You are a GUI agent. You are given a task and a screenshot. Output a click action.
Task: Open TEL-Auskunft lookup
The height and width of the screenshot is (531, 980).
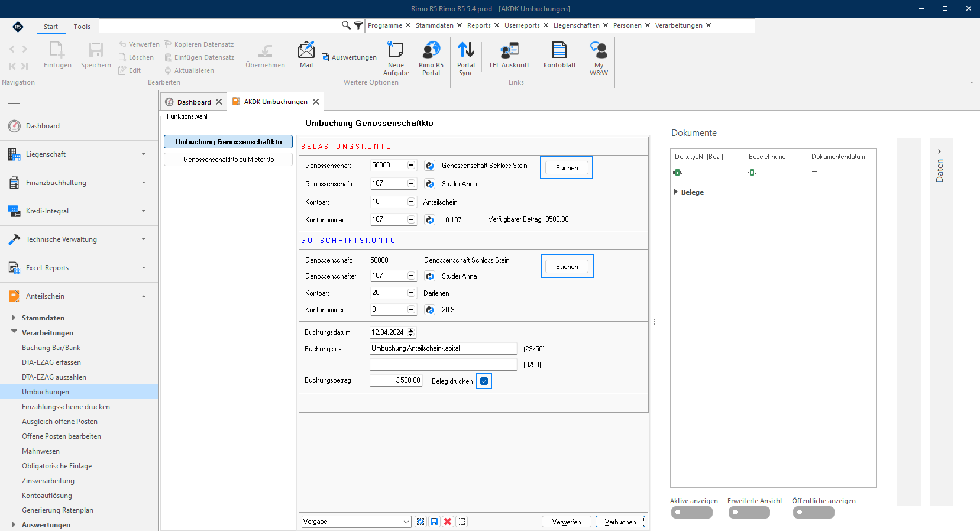(509, 54)
